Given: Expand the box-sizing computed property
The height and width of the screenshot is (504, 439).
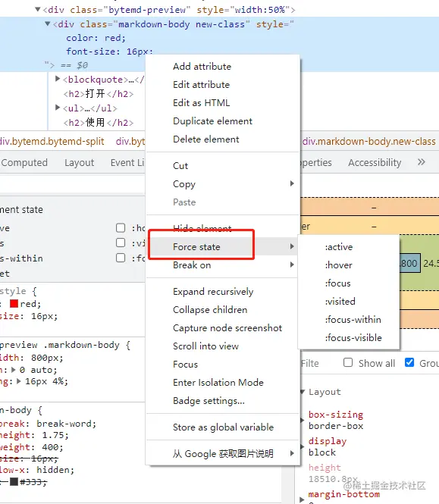Looking at the screenshot, I should tap(302, 421).
